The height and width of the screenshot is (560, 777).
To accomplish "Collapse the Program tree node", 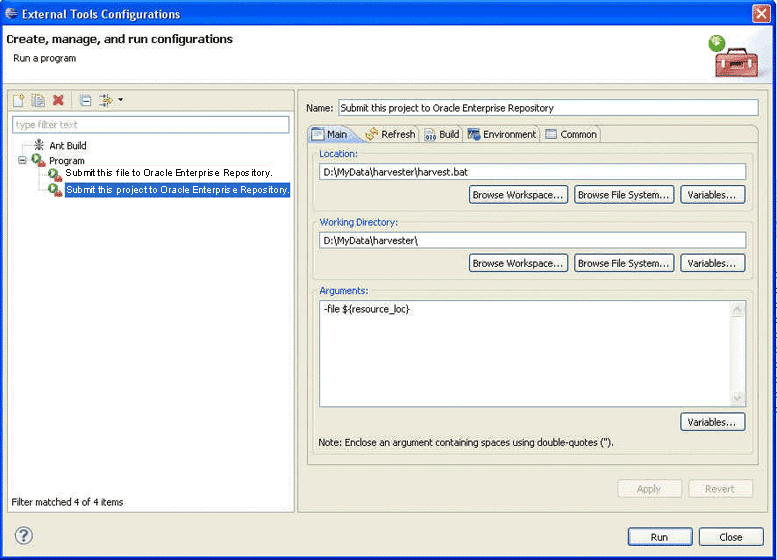I will pos(22,161).
